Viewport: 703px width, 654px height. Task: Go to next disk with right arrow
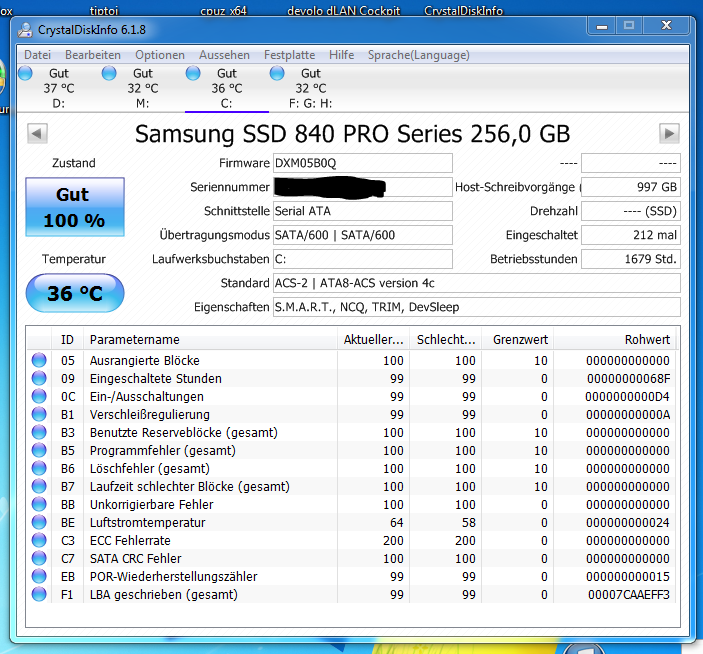pos(669,134)
